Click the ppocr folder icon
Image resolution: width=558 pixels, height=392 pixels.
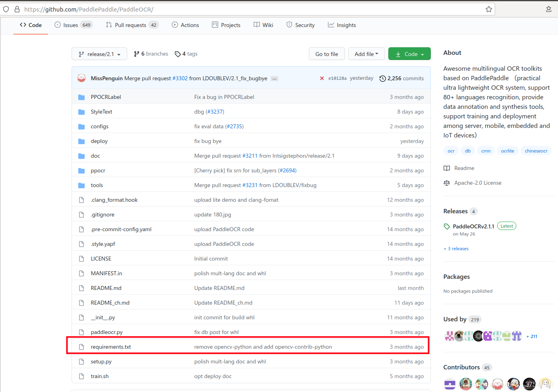(81, 170)
